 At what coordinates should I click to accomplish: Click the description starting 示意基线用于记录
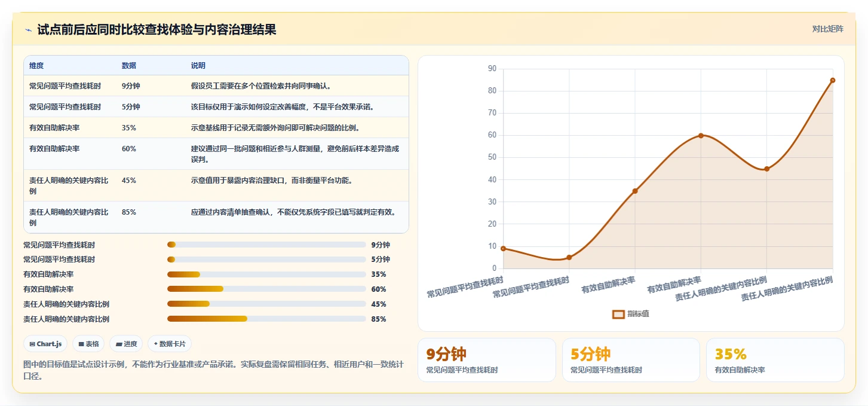pyautogui.click(x=275, y=128)
